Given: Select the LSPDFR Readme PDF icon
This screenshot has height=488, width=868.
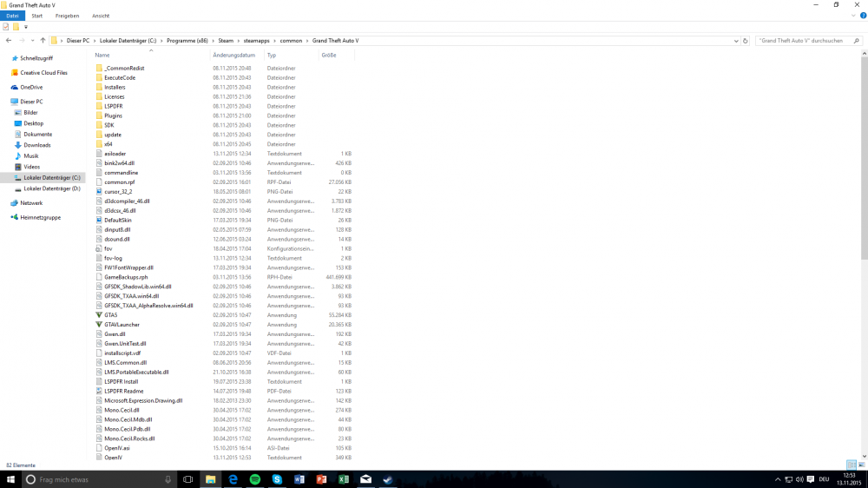Looking at the screenshot, I should coord(99,391).
